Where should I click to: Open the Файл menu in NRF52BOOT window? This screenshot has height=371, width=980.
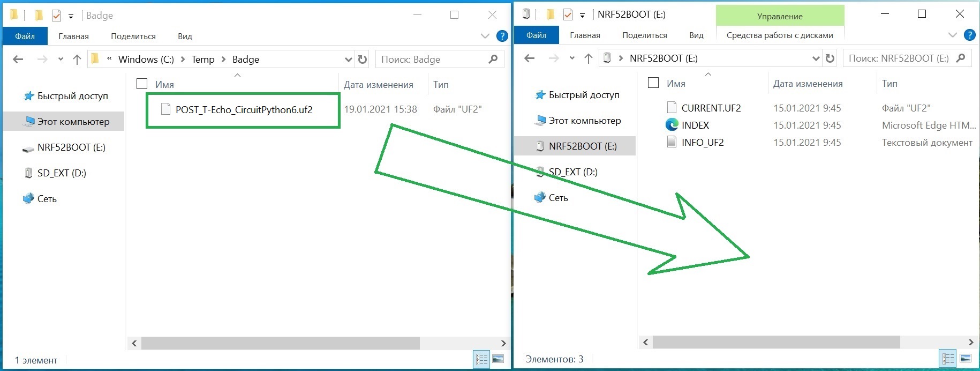tap(536, 35)
